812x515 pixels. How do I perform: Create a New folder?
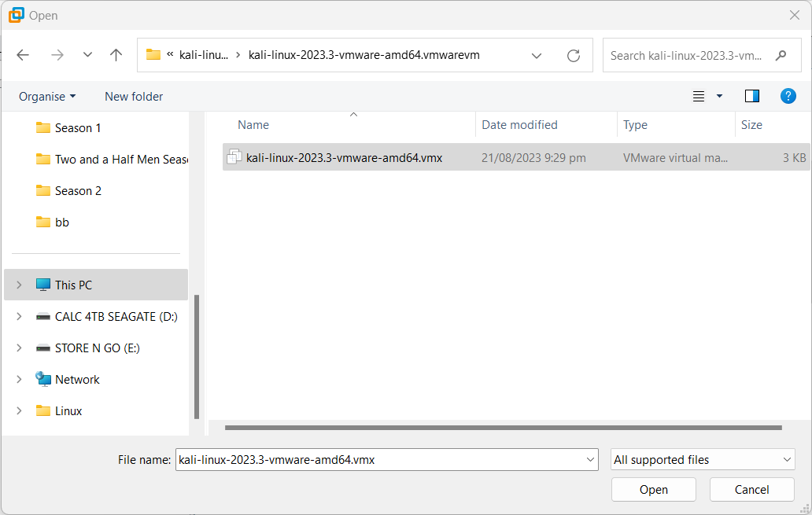[x=134, y=96]
